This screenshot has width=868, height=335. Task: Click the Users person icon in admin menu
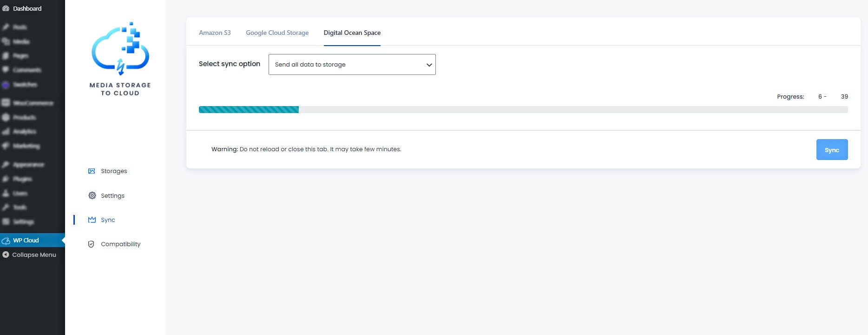click(6, 193)
